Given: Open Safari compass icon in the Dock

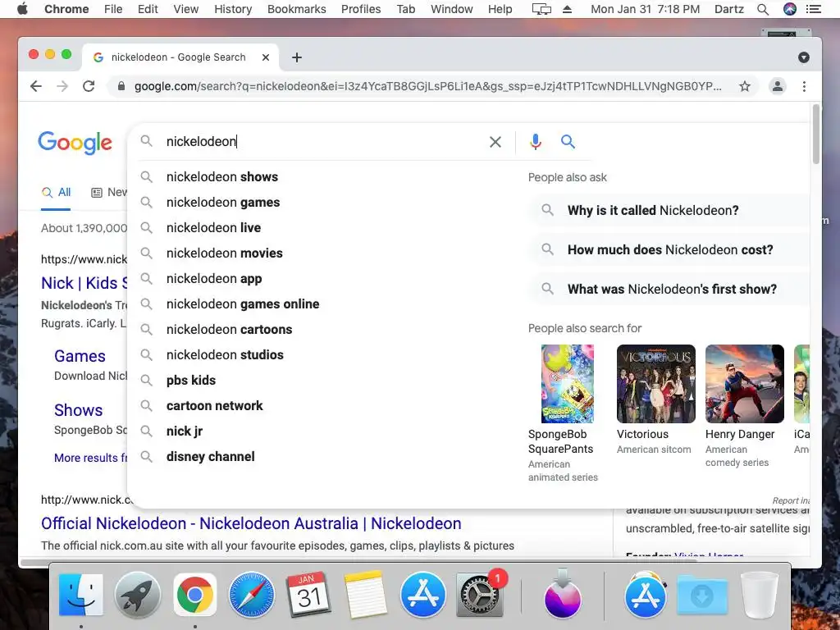Looking at the screenshot, I should pyautogui.click(x=252, y=595).
